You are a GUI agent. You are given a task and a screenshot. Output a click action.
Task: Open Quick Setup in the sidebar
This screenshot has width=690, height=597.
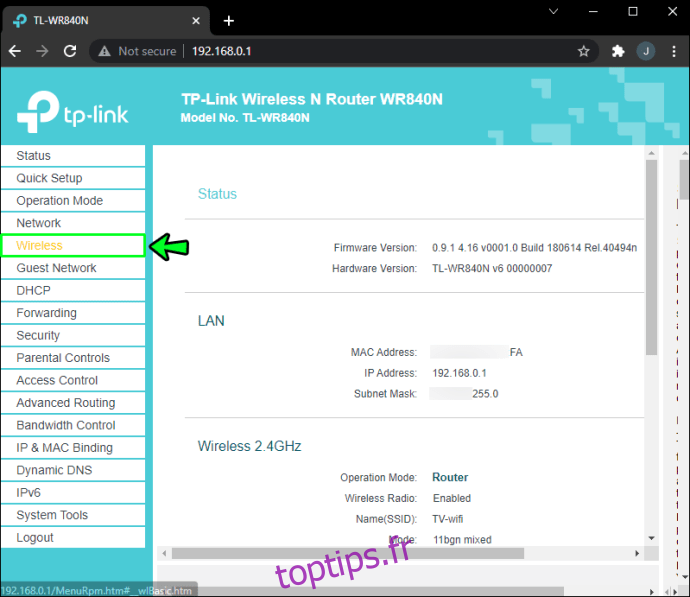click(73, 178)
